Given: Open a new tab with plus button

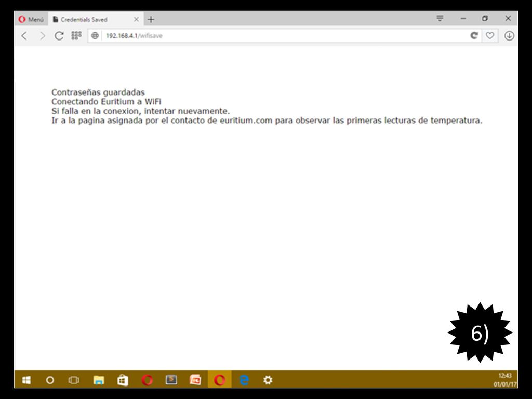Looking at the screenshot, I should (x=151, y=20).
